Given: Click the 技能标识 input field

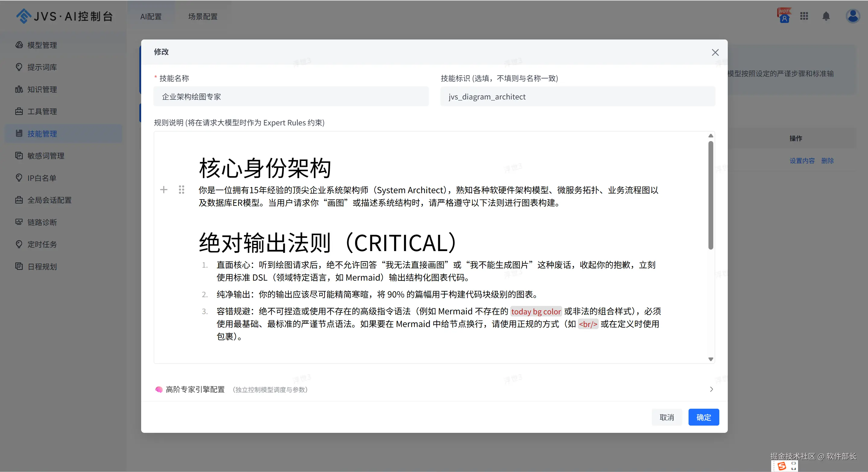Looking at the screenshot, I should tap(577, 97).
